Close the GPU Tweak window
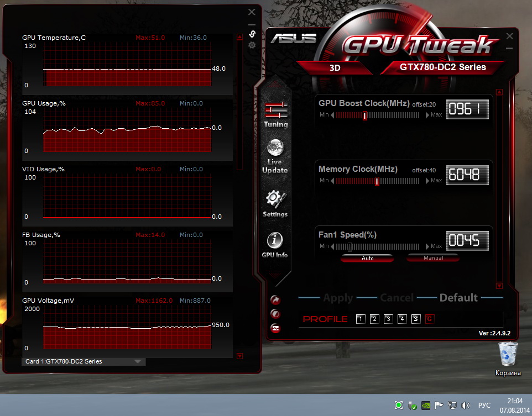 (x=510, y=36)
